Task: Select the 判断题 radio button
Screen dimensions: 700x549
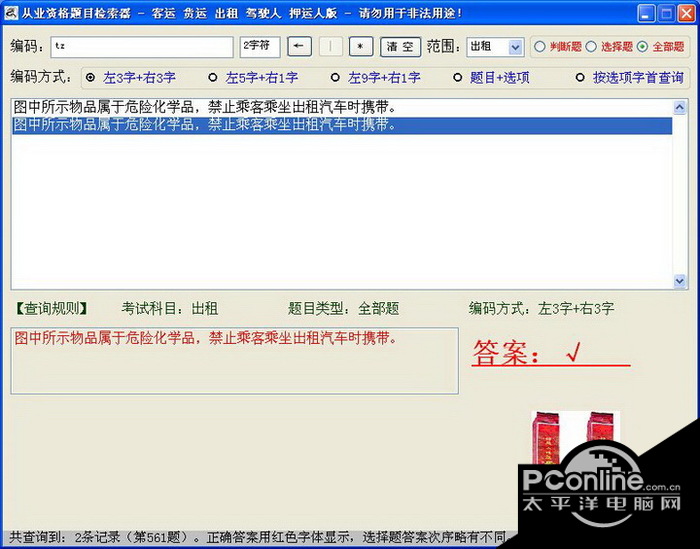Action: 540,46
